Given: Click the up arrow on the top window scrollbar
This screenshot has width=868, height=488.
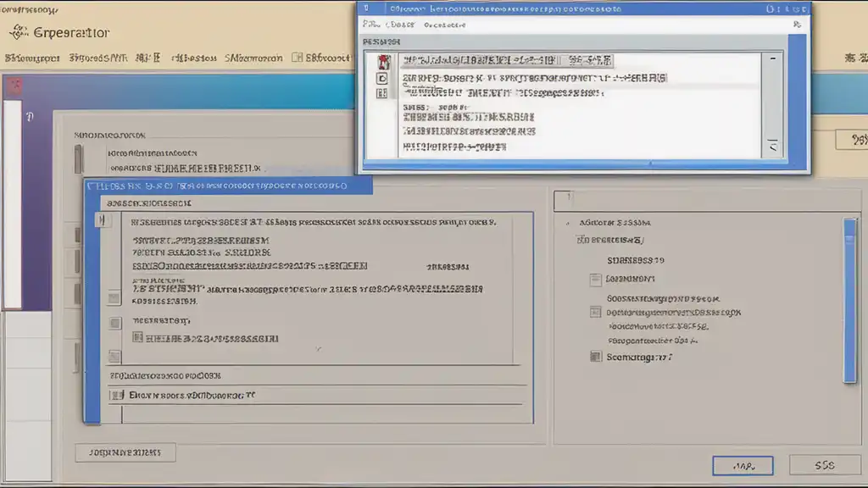Looking at the screenshot, I should point(773,58).
